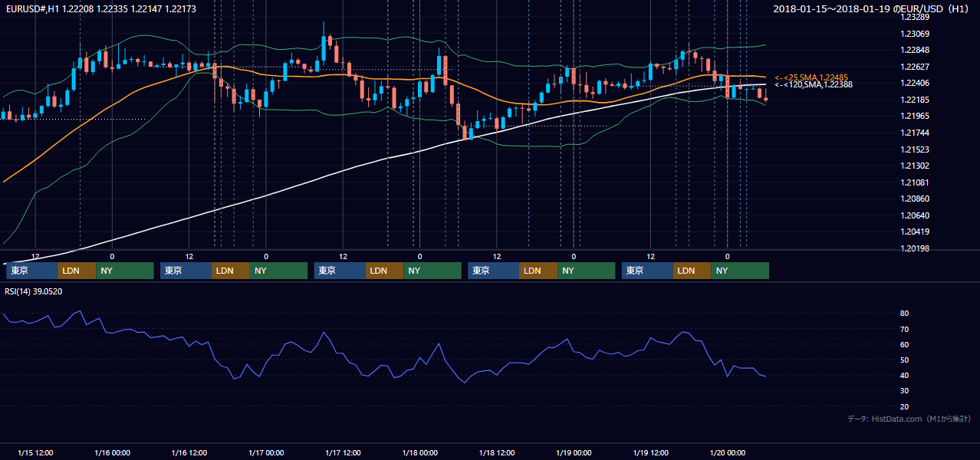Click price axis value 1.22627

[915, 67]
